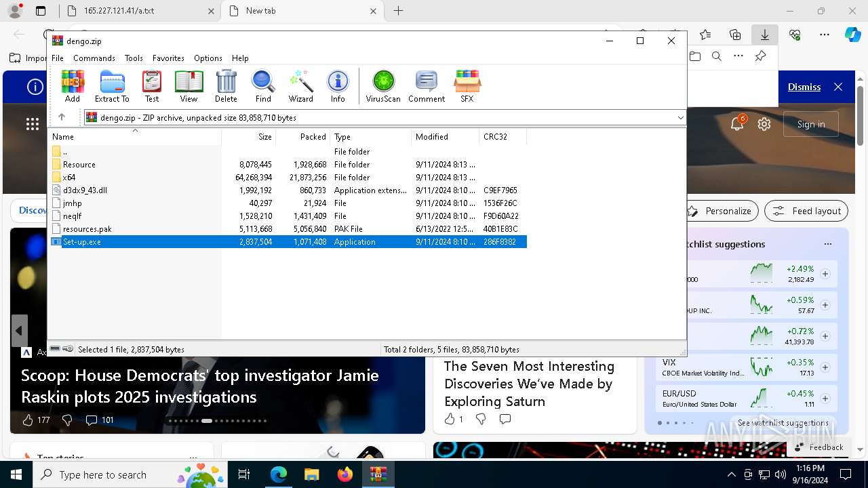Viewport: 868px width, 488px height.
Task: Go up one folder level arrow
Action: coord(62,117)
